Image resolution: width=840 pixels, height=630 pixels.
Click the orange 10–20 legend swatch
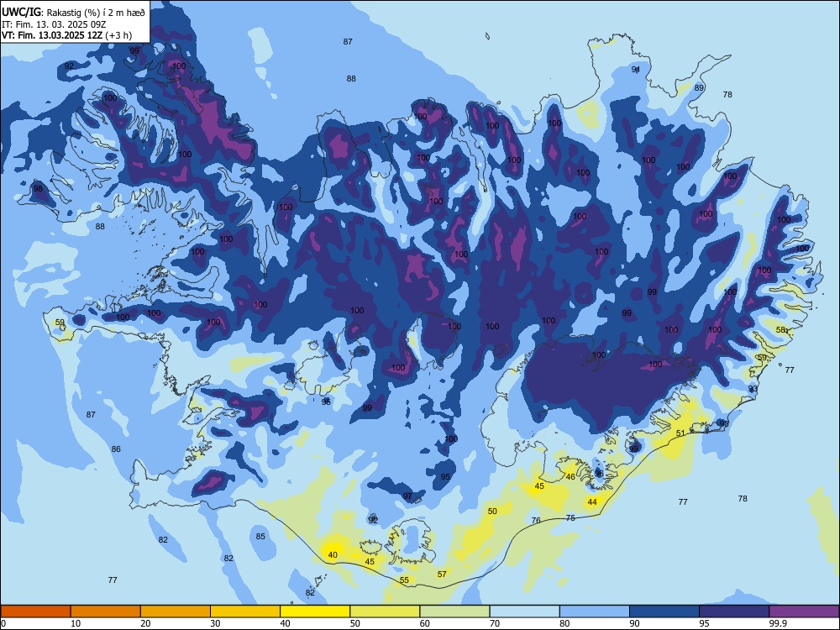click(106, 612)
